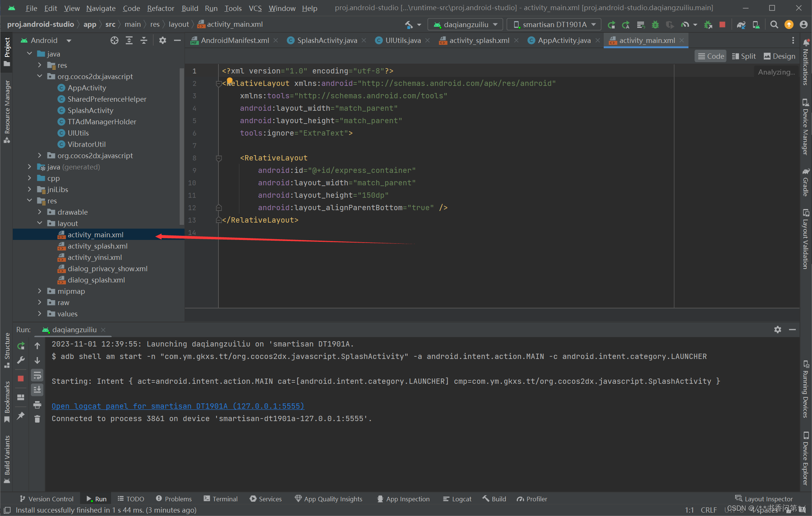Click Select Opened File target icon
Viewport: 812px width, 516px height.
[114, 40]
